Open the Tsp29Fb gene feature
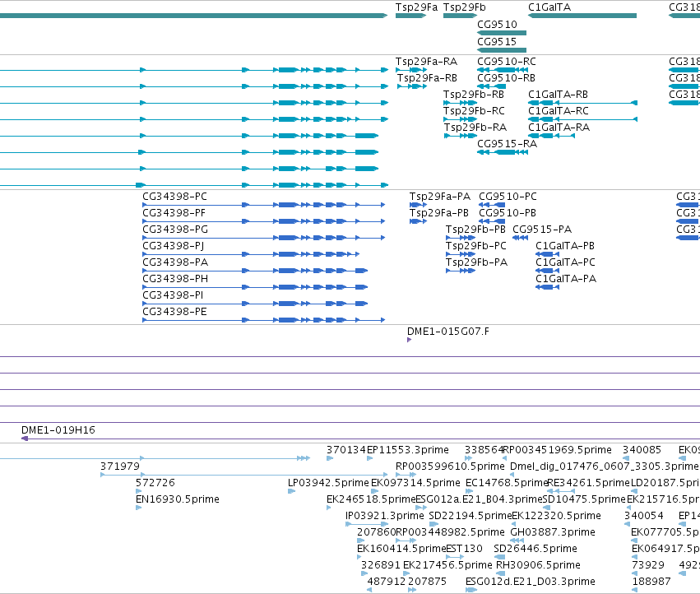The width and height of the screenshot is (700, 594). 460,16
